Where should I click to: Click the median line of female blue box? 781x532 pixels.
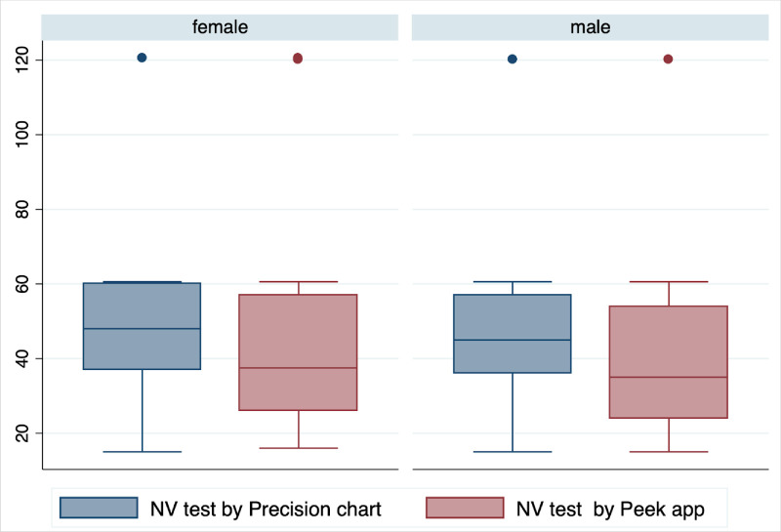coord(142,329)
